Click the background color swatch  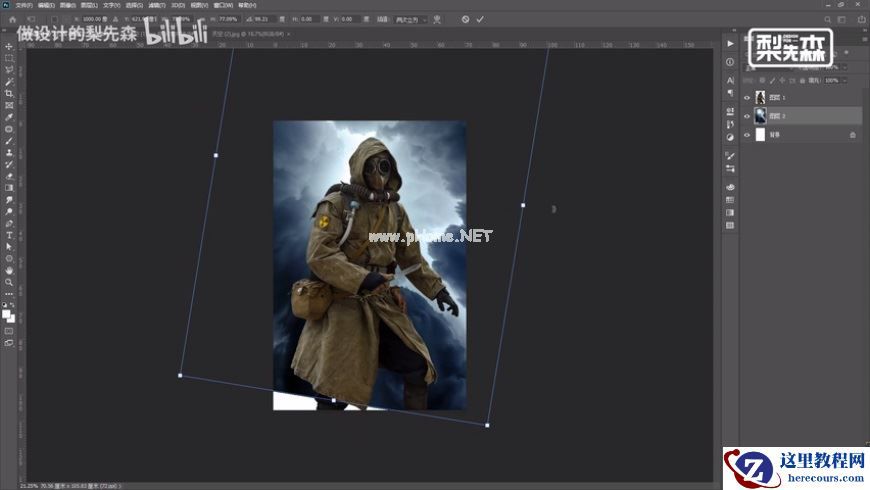tap(12, 320)
